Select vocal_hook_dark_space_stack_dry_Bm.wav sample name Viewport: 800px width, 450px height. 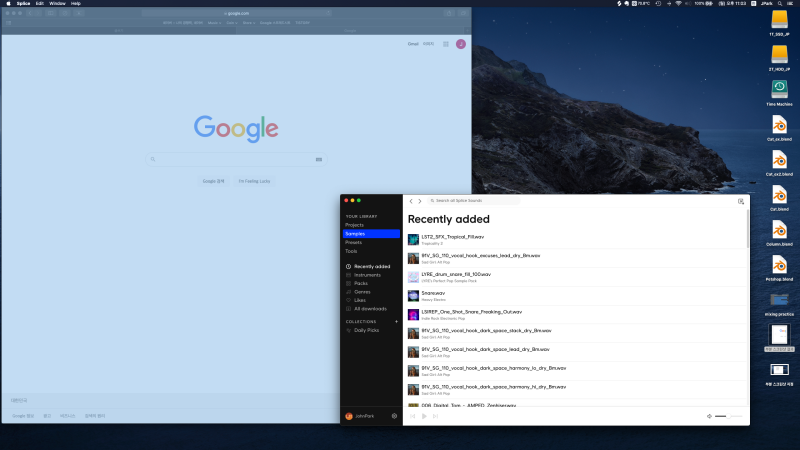[486, 331]
